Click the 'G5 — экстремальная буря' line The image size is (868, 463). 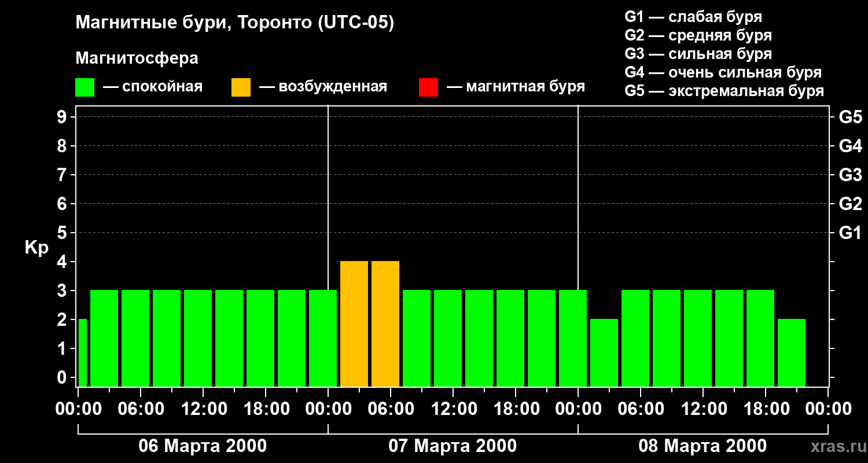pos(724,91)
